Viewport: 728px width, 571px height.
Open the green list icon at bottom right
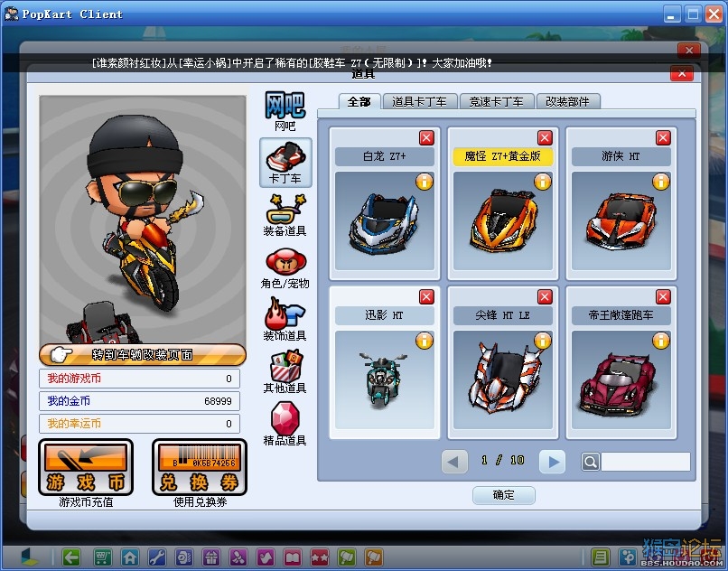(601, 557)
